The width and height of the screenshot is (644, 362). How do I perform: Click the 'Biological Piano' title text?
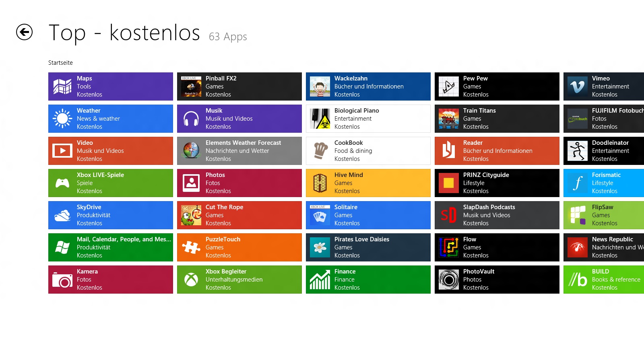[x=357, y=111]
